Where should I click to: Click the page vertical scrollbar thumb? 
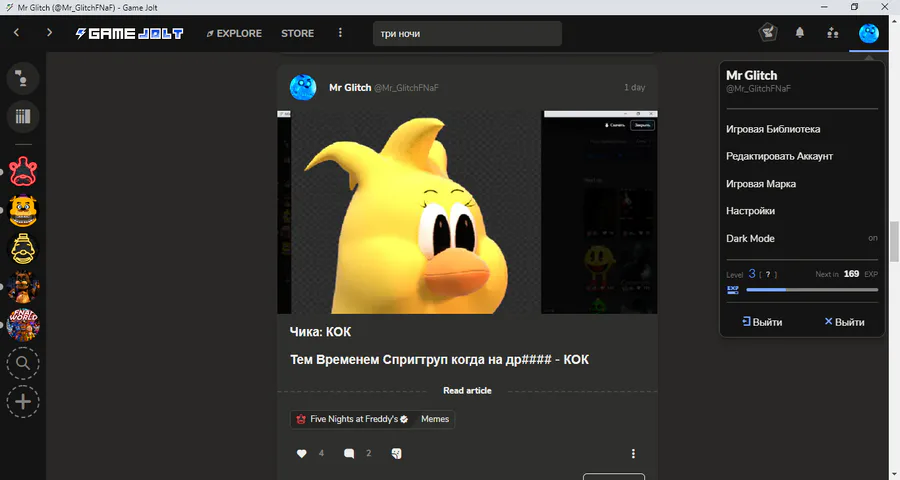pyautogui.click(x=894, y=241)
